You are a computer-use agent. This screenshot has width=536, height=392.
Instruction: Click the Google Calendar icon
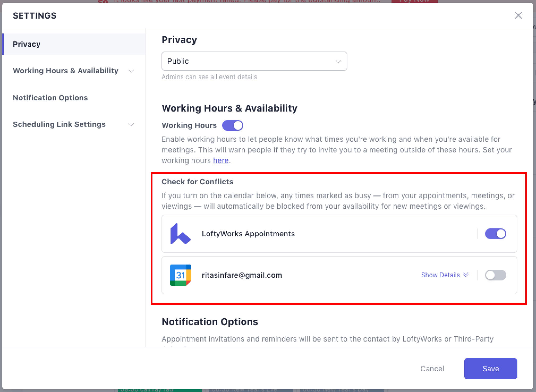tap(180, 275)
